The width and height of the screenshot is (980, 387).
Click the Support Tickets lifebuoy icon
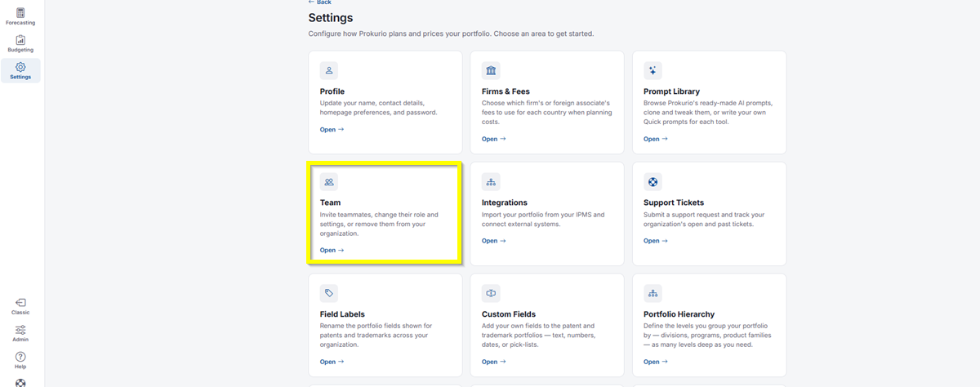click(x=653, y=182)
